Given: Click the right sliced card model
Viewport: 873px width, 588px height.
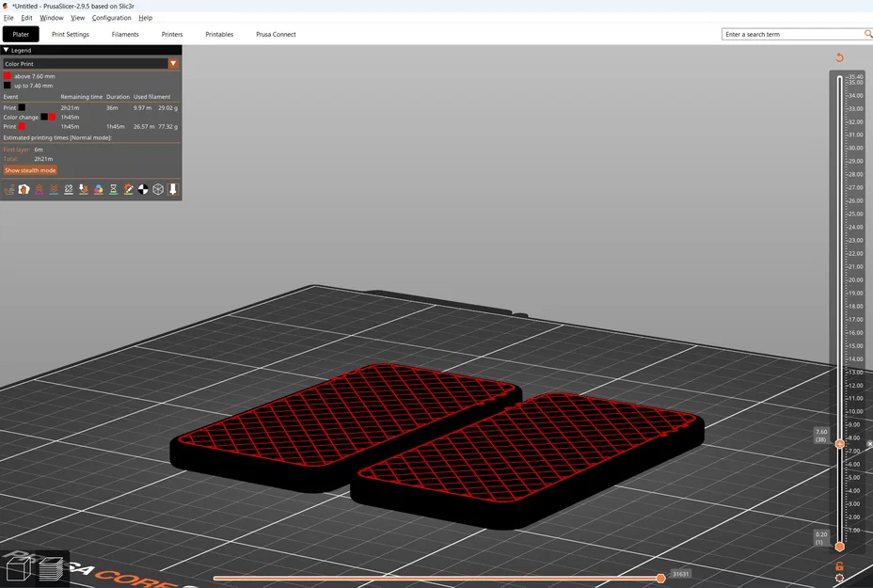Looking at the screenshot, I should [x=529, y=462].
